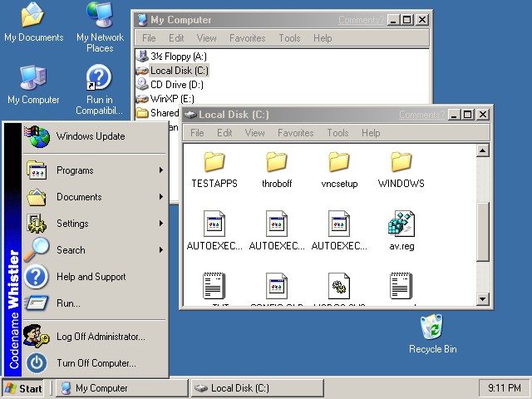
Task: Open Run... from Start menu
Action: pos(94,303)
